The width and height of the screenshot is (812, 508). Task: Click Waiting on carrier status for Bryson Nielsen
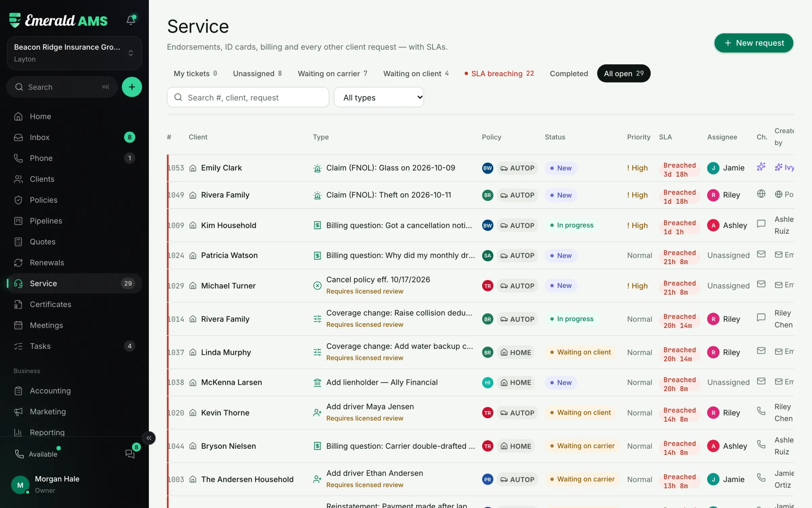pos(582,446)
